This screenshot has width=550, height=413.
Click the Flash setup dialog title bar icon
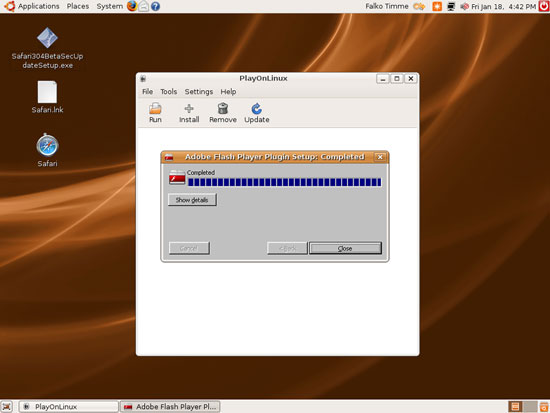point(169,157)
